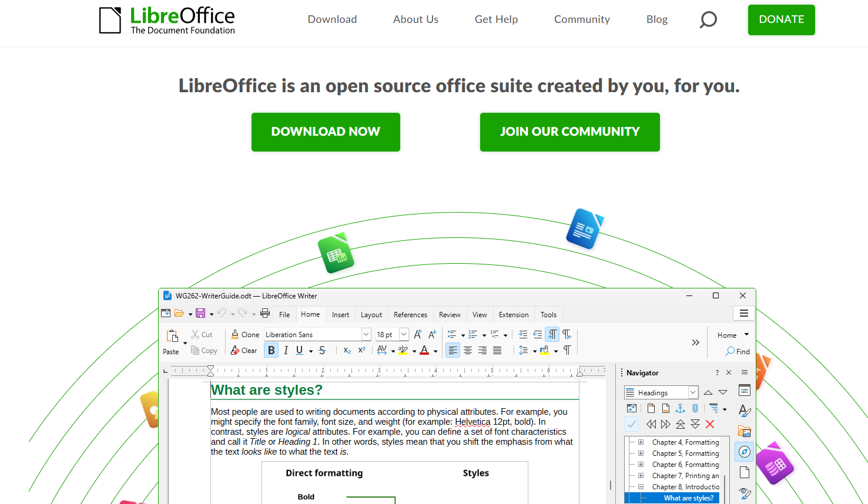Click the green Calc spreadsheet icon
Image resolution: width=868 pixels, height=504 pixels.
click(336, 253)
